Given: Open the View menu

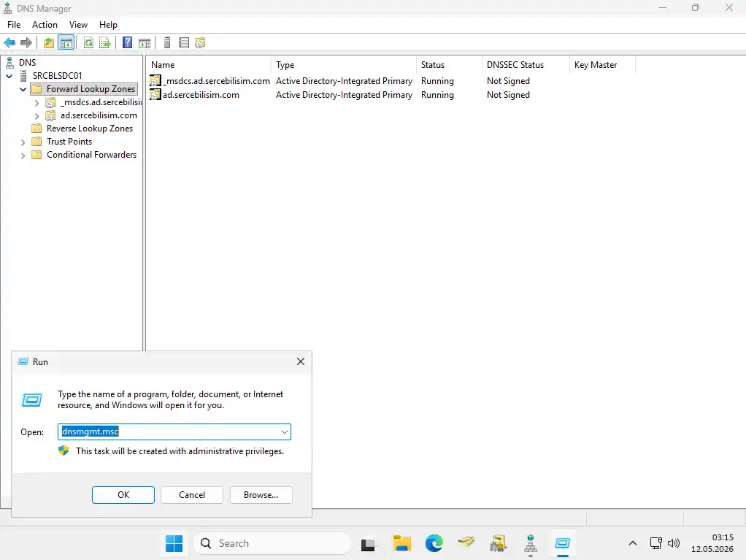Looking at the screenshot, I should [x=78, y=25].
